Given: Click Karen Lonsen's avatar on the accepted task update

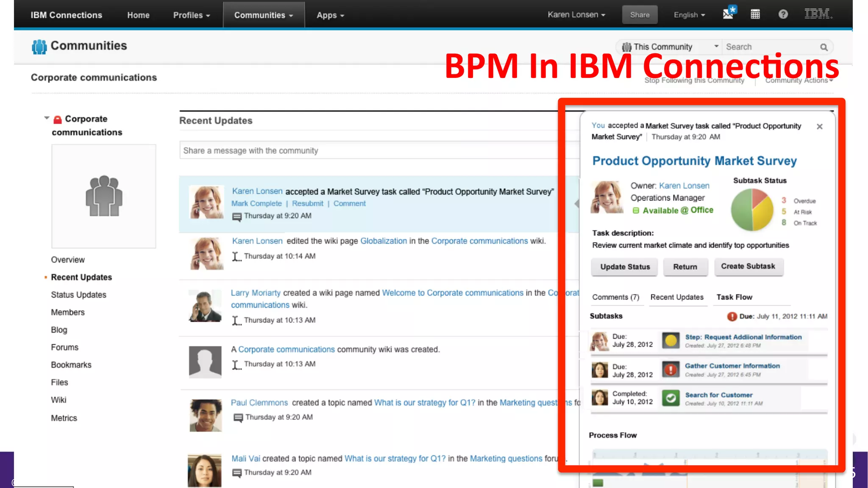Looking at the screenshot, I should 206,202.
